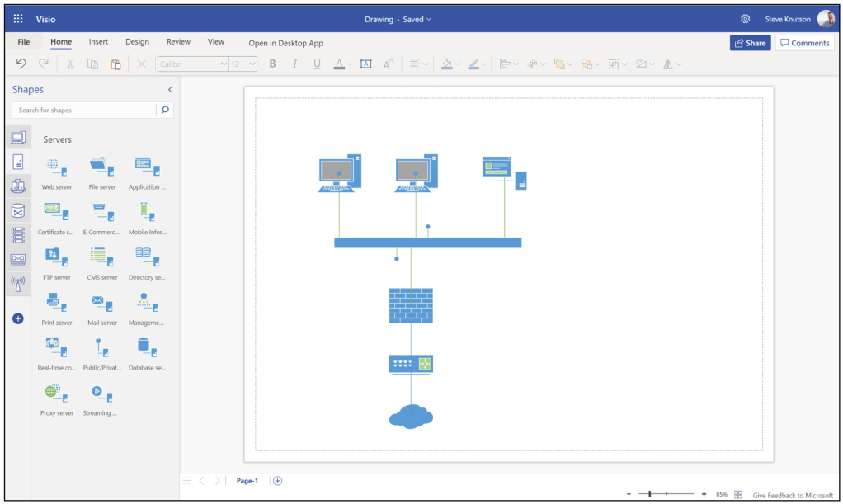The height and width of the screenshot is (504, 843).
Task: Add more shape stencils with plus icon
Action: 18,318
